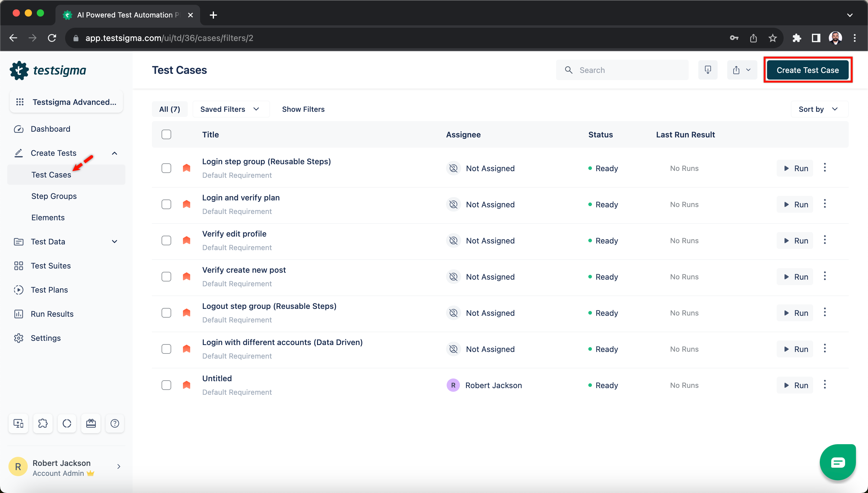Select Step Groups from sidebar menu
Viewport: 868px width, 493px height.
[54, 196]
